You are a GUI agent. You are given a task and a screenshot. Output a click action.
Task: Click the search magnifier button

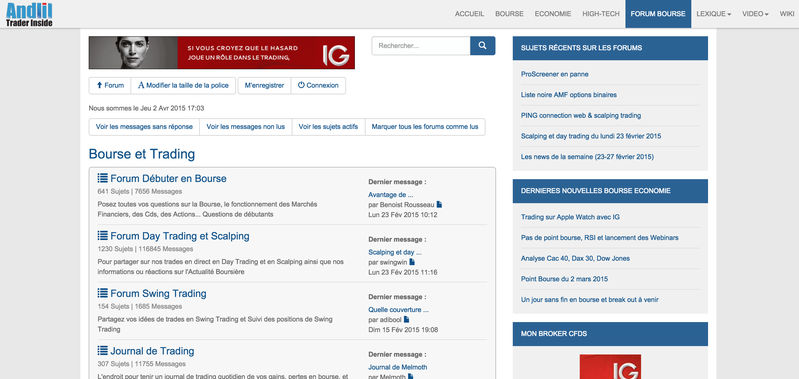point(482,46)
